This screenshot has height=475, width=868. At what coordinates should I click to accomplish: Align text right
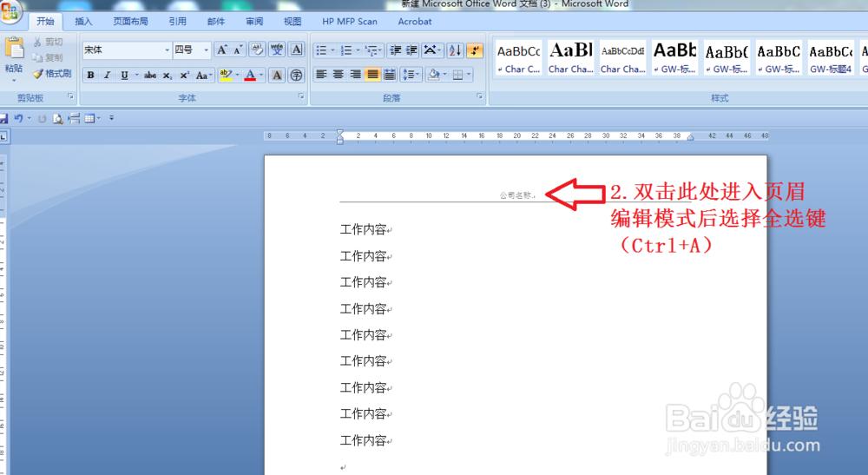pos(355,74)
